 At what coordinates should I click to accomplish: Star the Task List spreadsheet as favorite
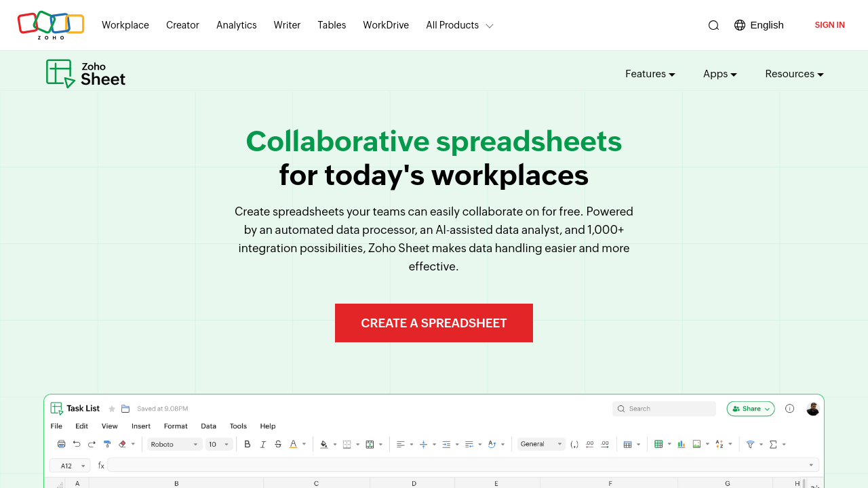(111, 408)
